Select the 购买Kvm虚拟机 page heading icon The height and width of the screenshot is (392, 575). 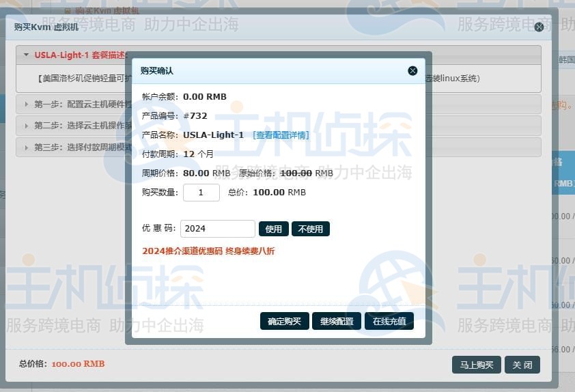coord(67,10)
